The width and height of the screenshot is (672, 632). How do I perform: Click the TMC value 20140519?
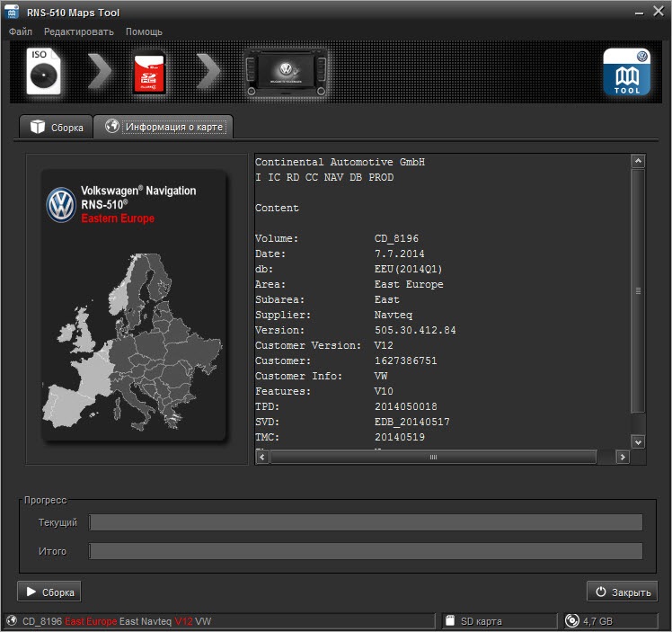(x=400, y=437)
